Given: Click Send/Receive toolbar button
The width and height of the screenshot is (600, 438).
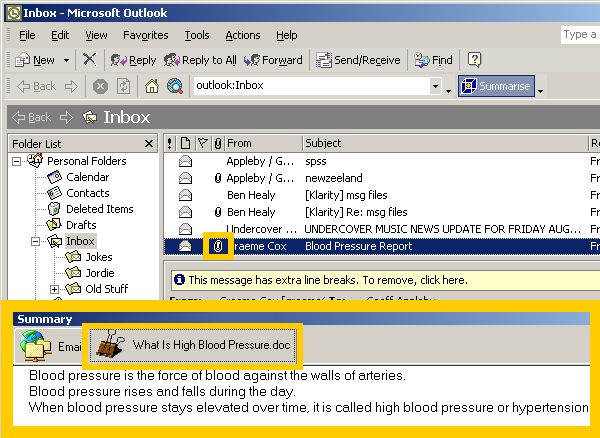Looking at the screenshot, I should (x=358, y=60).
